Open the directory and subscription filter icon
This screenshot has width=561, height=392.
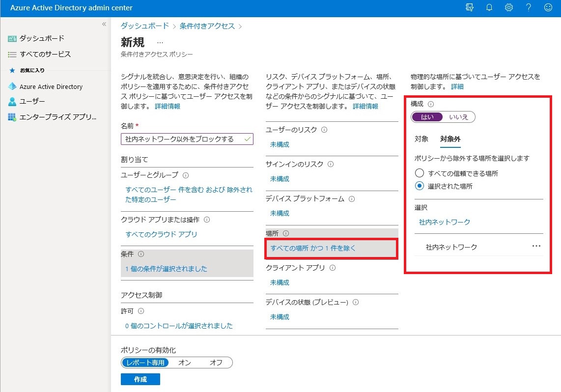pos(470,7)
